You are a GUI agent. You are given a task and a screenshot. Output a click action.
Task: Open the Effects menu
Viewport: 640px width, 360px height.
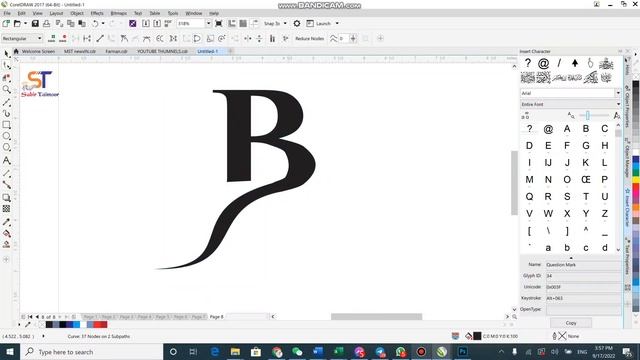(97, 13)
